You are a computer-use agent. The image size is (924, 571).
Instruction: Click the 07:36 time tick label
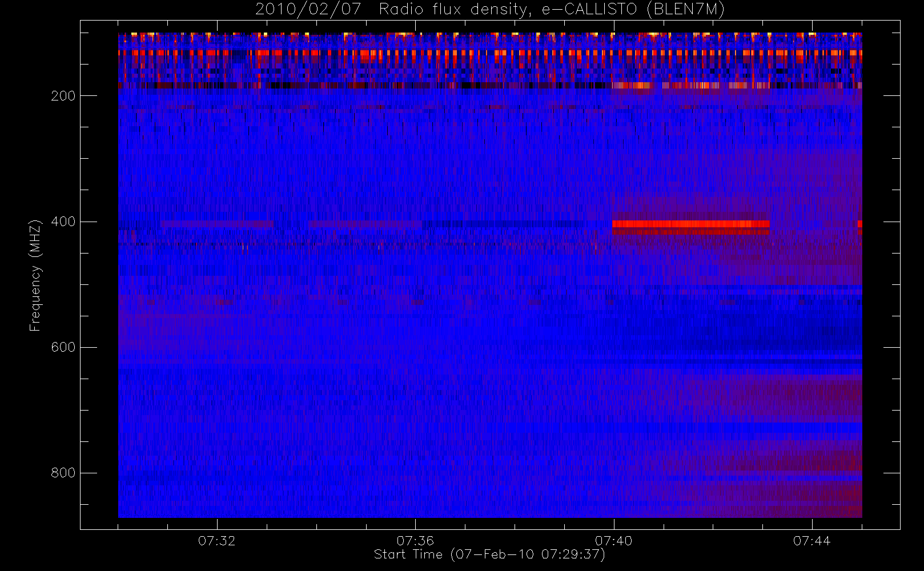[x=415, y=541]
